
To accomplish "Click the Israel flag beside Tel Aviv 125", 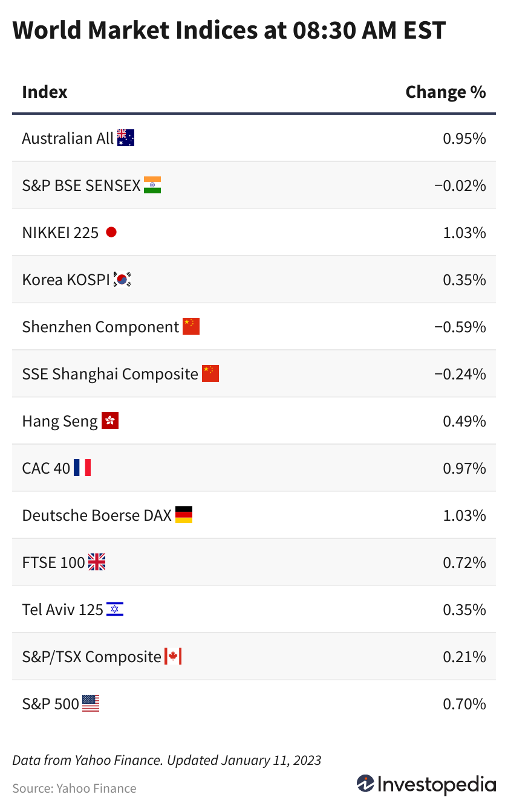I will coord(115,609).
